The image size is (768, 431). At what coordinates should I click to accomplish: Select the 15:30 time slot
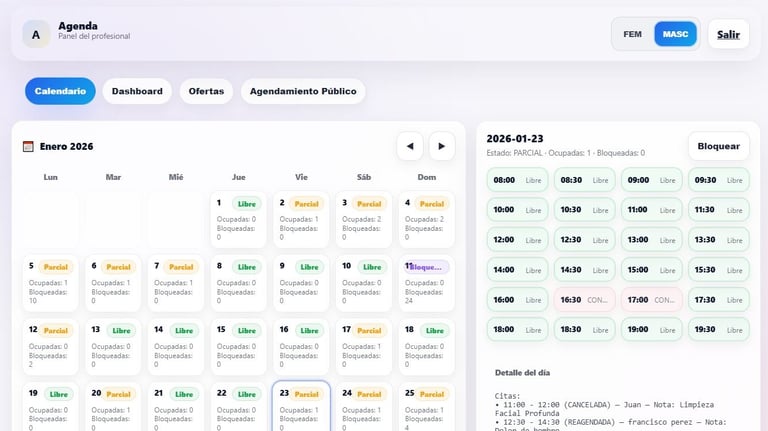[x=719, y=270]
